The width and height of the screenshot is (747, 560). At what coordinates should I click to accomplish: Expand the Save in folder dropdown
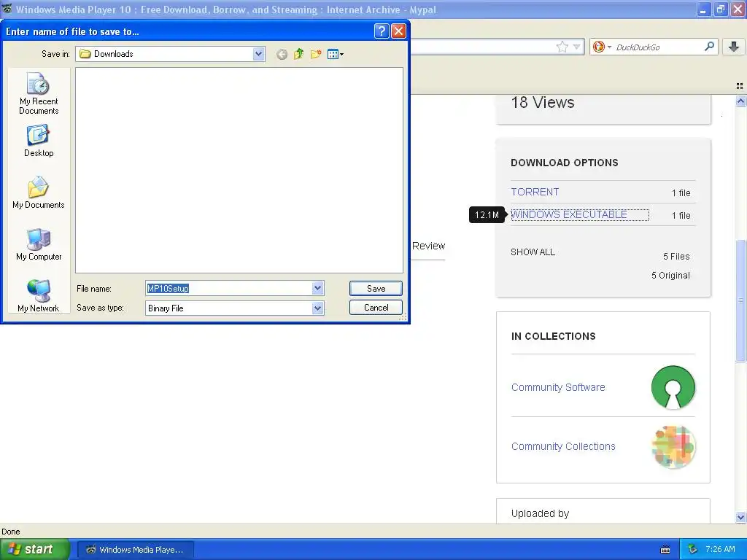[x=259, y=54]
